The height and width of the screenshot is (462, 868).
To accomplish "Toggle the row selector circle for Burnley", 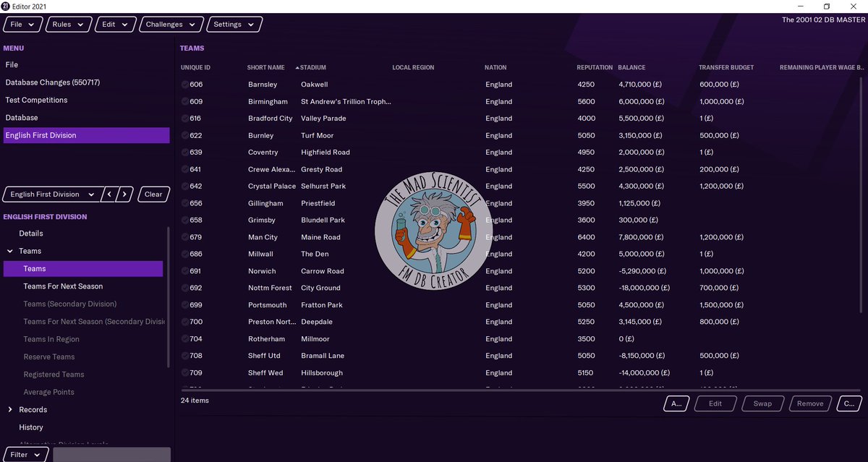I will pyautogui.click(x=185, y=136).
